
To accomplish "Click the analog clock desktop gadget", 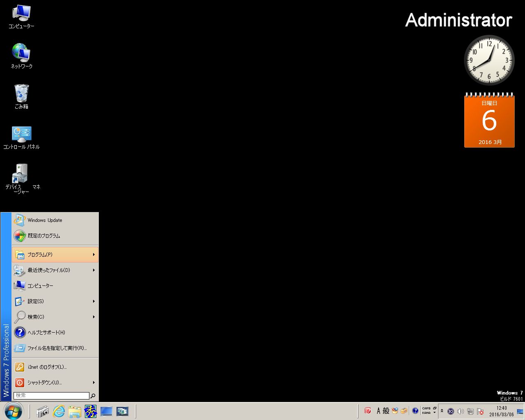I will pyautogui.click(x=489, y=60).
